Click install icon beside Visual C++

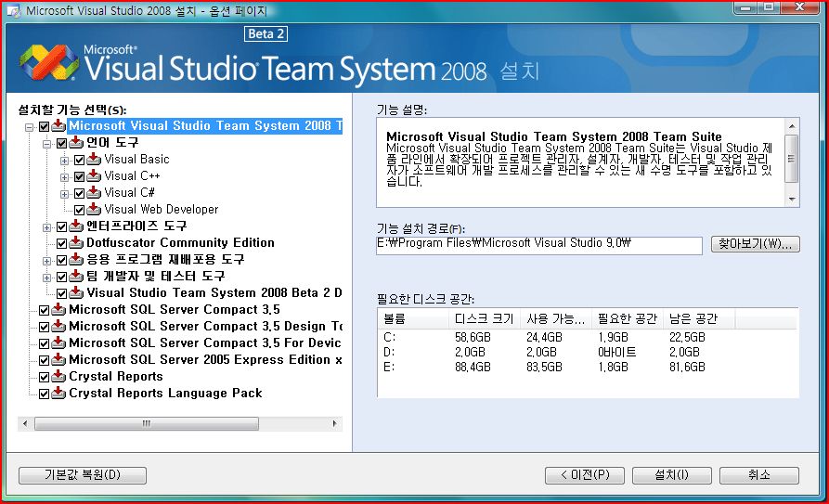pos(94,176)
